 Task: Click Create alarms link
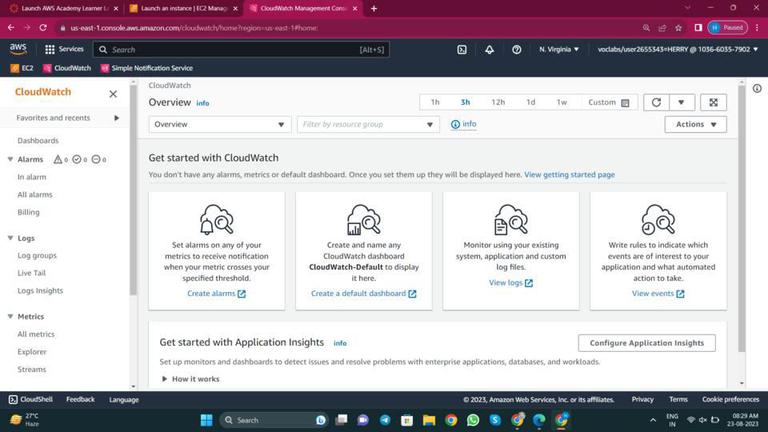tap(216, 293)
